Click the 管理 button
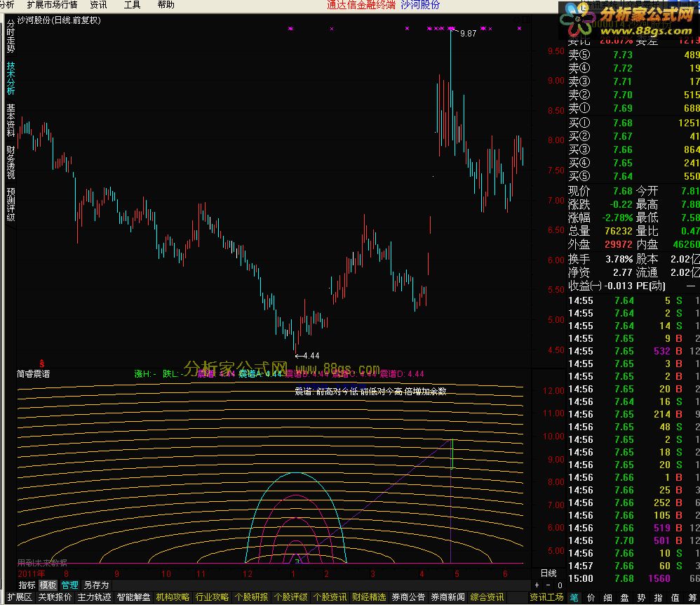Image resolution: width=700 pixels, height=605 pixels. tap(69, 585)
